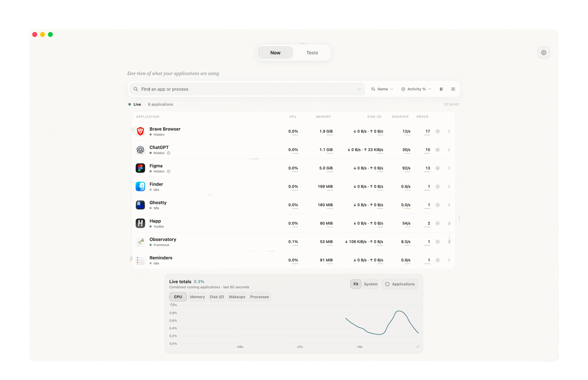This screenshot has width=588, height=380.
Task: Click the Brave Browser app icon
Action: [140, 131]
